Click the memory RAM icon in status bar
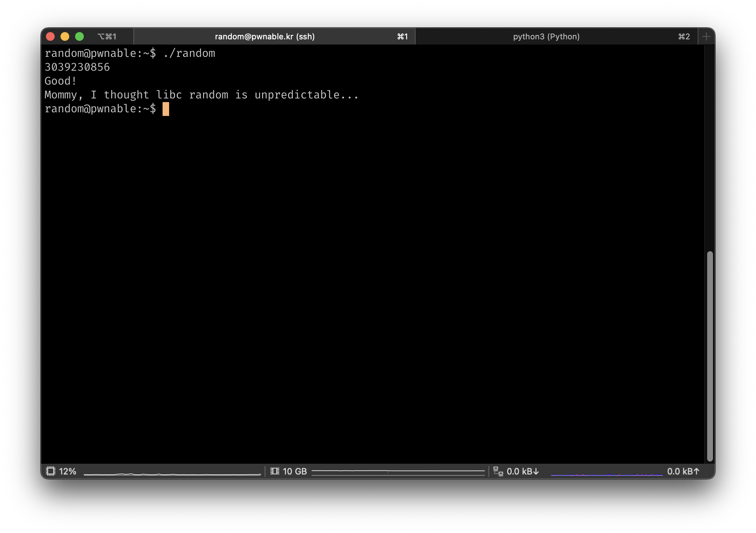The image size is (756, 533). coord(275,471)
